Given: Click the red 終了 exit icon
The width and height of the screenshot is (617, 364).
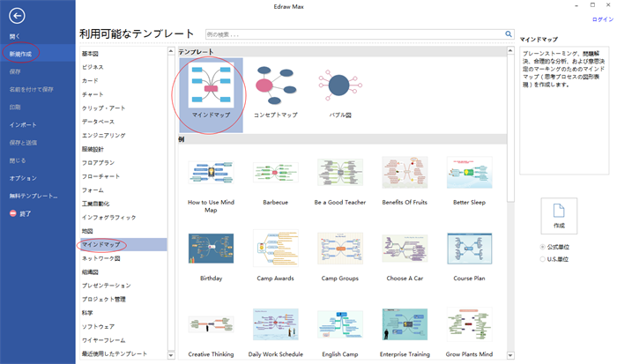Looking at the screenshot, I should pos(13,213).
